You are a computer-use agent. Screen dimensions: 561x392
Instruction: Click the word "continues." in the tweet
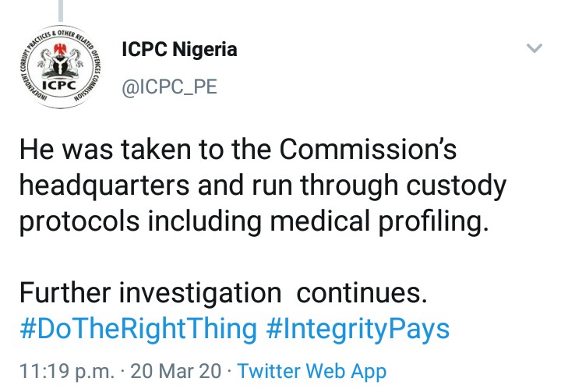point(363,294)
